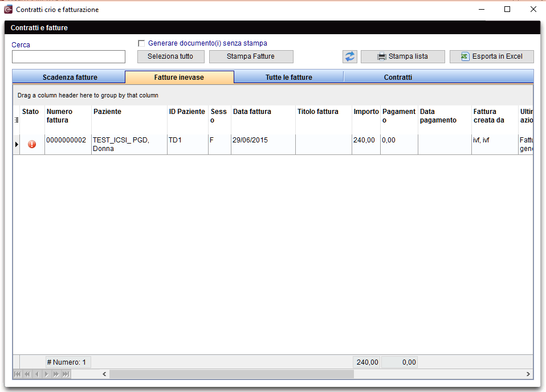Click footer total 240,00

coord(366,362)
